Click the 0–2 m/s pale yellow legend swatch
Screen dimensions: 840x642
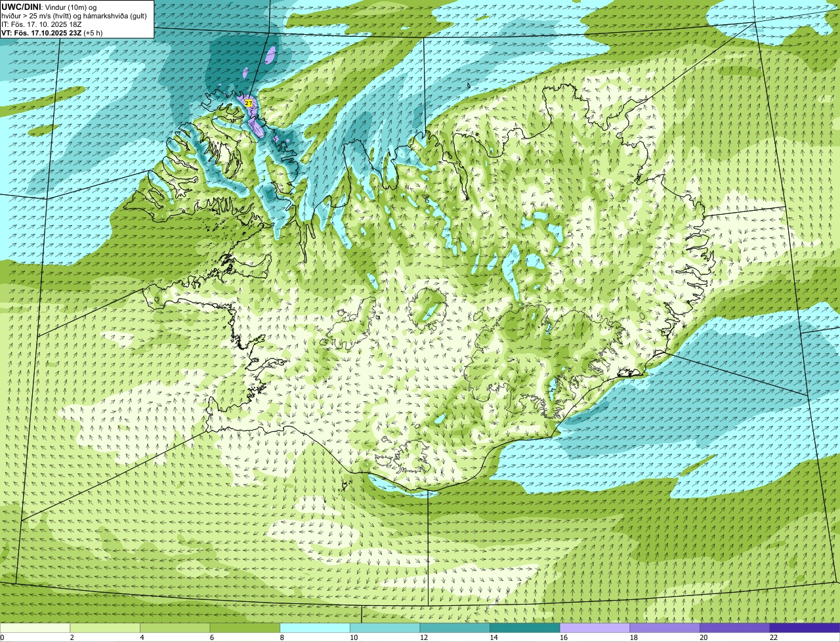tap(35, 628)
